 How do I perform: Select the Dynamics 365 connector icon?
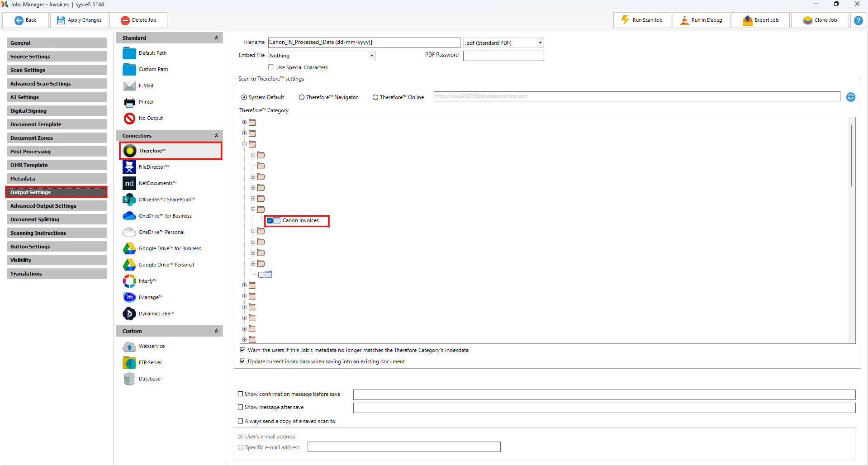[x=129, y=314]
